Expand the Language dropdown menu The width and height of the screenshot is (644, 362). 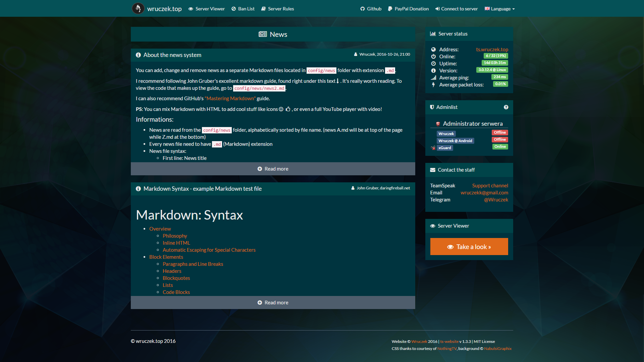point(500,8)
